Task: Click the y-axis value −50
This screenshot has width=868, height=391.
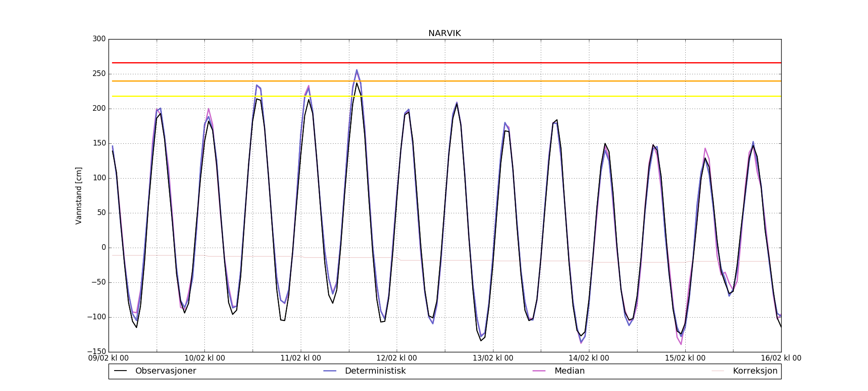Action: [98, 282]
